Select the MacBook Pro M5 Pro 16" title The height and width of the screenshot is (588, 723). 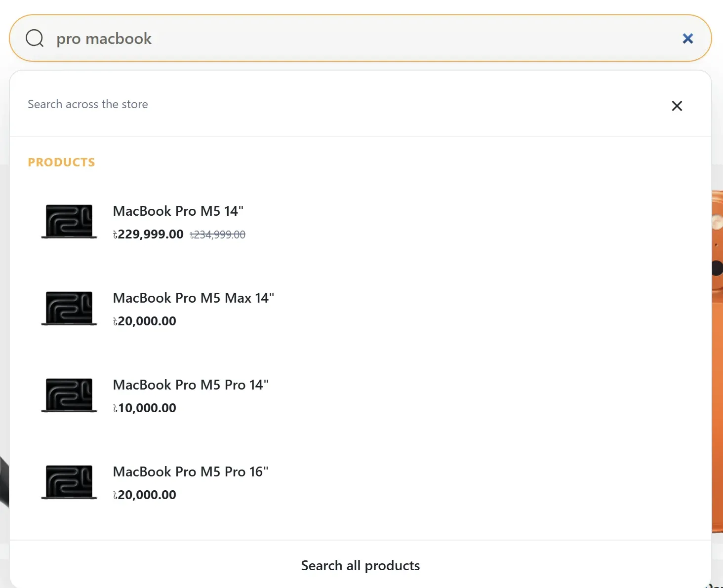coord(191,472)
